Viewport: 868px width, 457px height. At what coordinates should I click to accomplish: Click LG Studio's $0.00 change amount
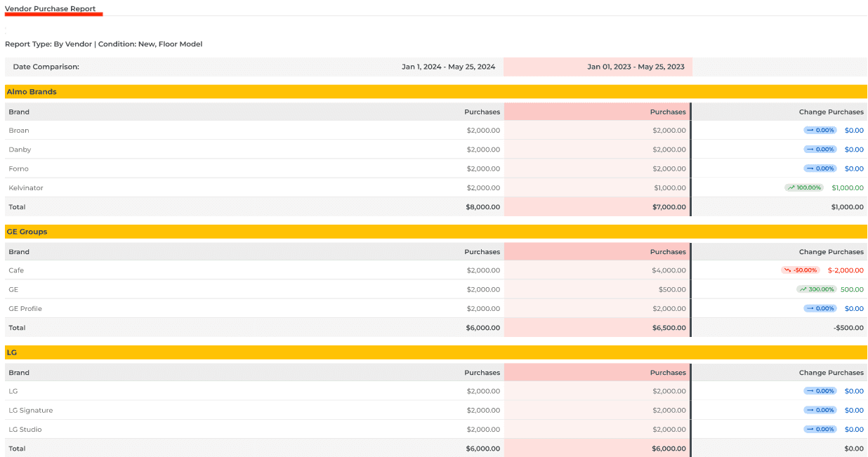point(854,429)
